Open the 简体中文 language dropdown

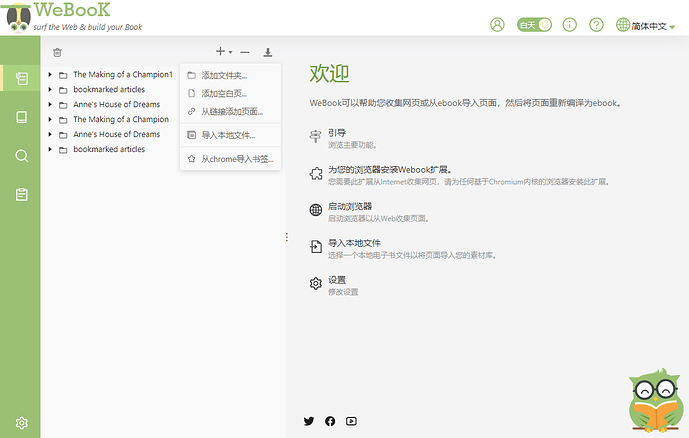coord(648,25)
